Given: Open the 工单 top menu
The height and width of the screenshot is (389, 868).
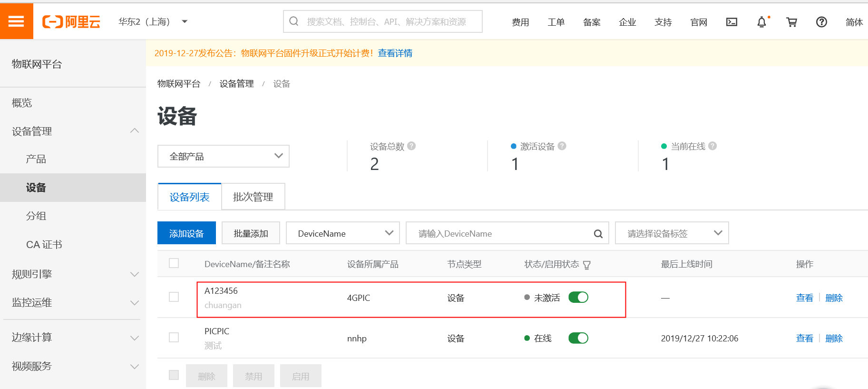Looking at the screenshot, I should (556, 22).
